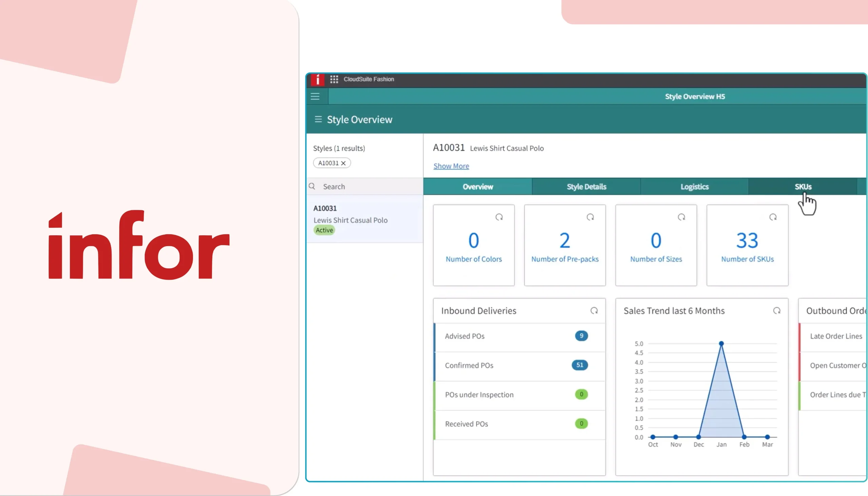Screen dimensions: 868x496
Task: Click the Infor logo in the top bar
Action: pyautogui.click(x=317, y=79)
